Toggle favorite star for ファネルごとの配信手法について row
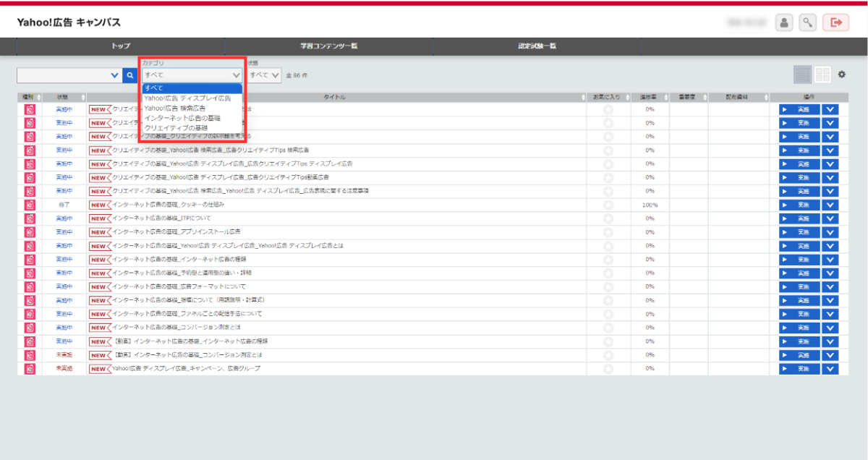 [608, 314]
